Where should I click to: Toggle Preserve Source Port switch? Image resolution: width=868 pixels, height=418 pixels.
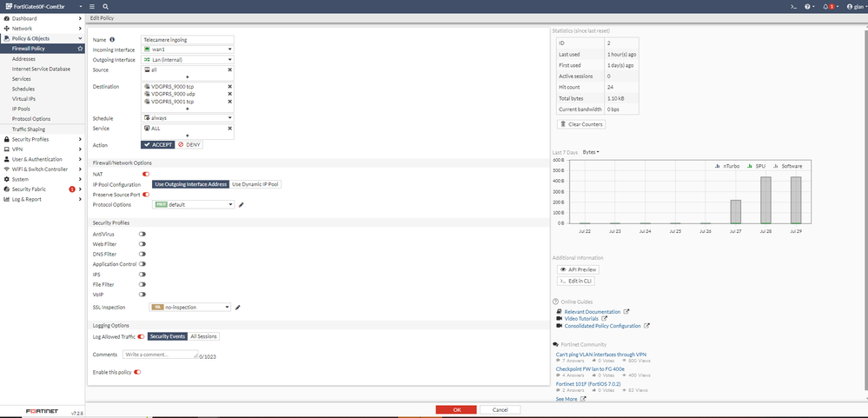pyautogui.click(x=146, y=195)
